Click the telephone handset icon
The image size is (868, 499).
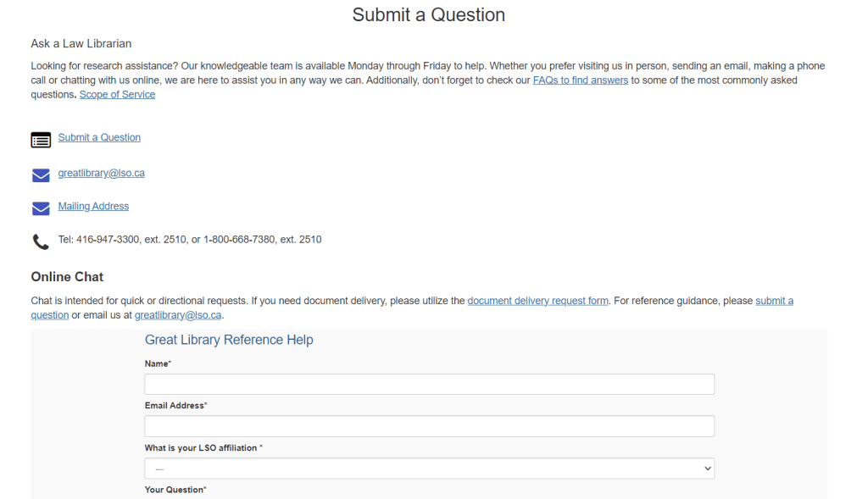(x=41, y=242)
